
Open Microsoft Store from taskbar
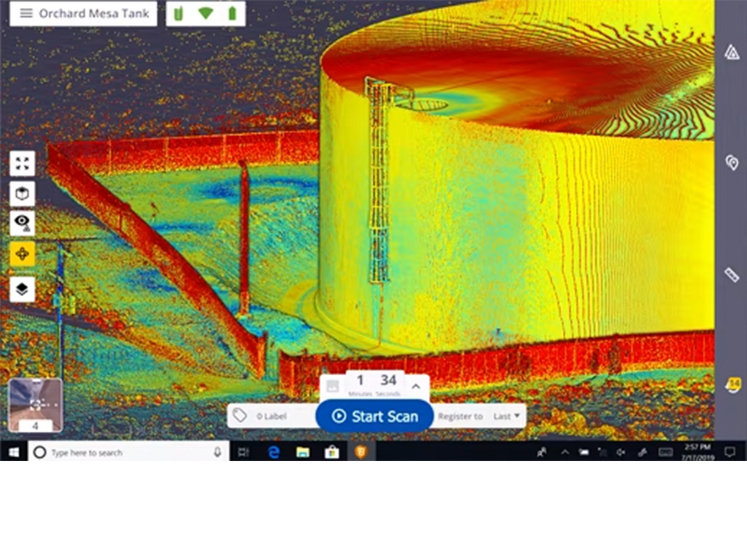(332, 452)
